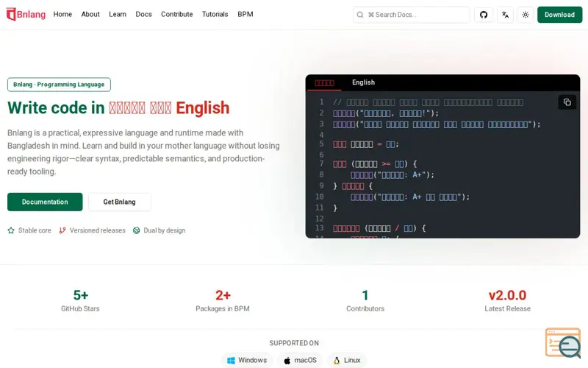This screenshot has height=368, width=588.
Task: Click the Bnlang · Programming Language badge
Action: [59, 85]
